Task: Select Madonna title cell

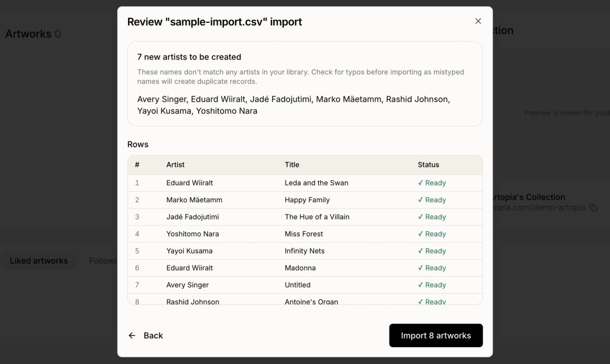Action: pyautogui.click(x=300, y=268)
